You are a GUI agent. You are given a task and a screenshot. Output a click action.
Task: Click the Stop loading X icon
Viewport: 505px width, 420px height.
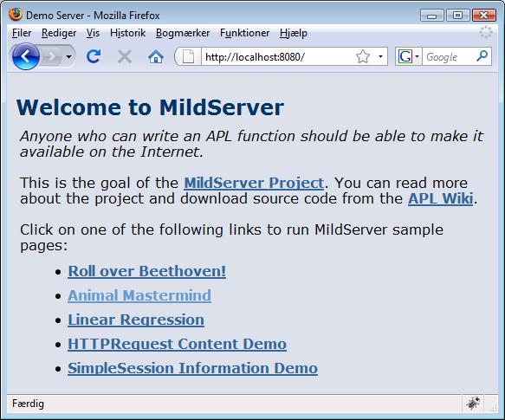click(125, 56)
